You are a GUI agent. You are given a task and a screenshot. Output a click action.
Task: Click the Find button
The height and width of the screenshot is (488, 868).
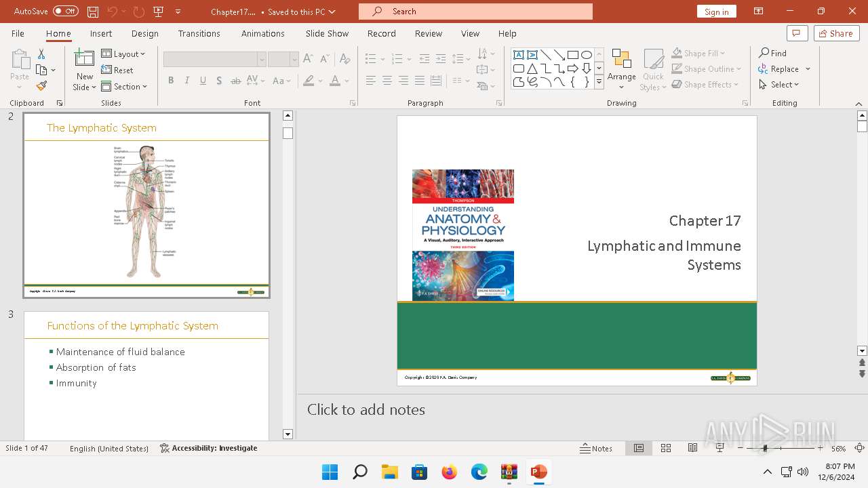pyautogui.click(x=773, y=53)
